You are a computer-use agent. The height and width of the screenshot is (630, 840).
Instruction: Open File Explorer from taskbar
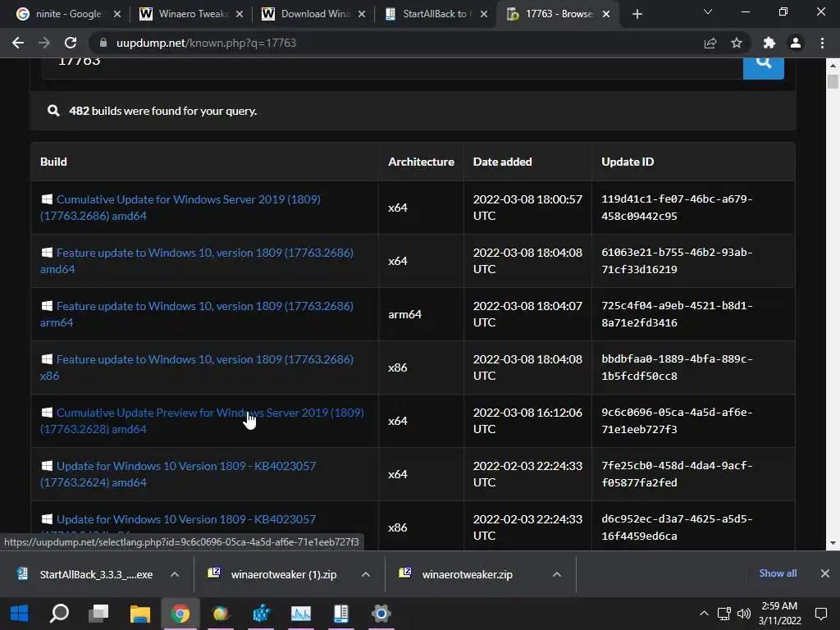139,614
